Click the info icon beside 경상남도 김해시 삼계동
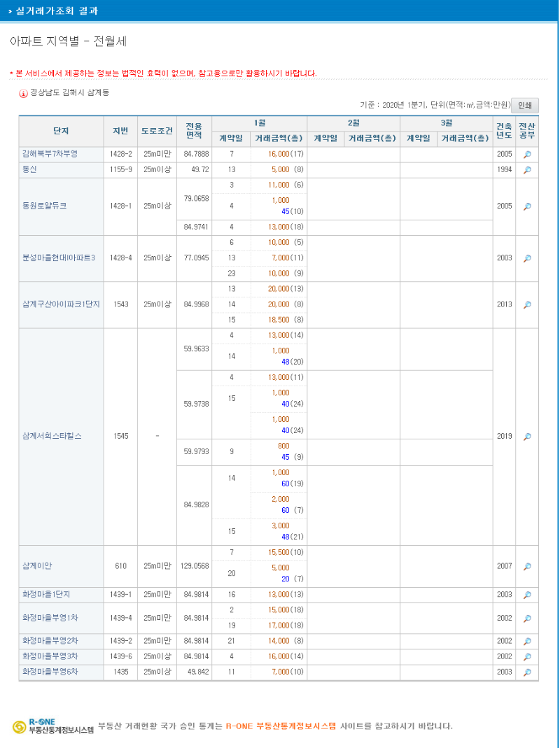 point(23,93)
